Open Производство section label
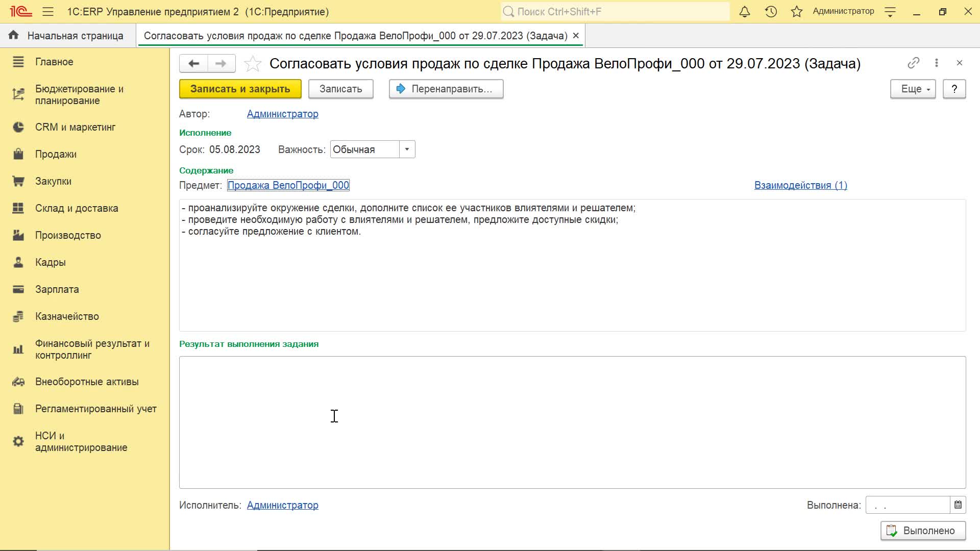The height and width of the screenshot is (551, 980). (x=68, y=235)
